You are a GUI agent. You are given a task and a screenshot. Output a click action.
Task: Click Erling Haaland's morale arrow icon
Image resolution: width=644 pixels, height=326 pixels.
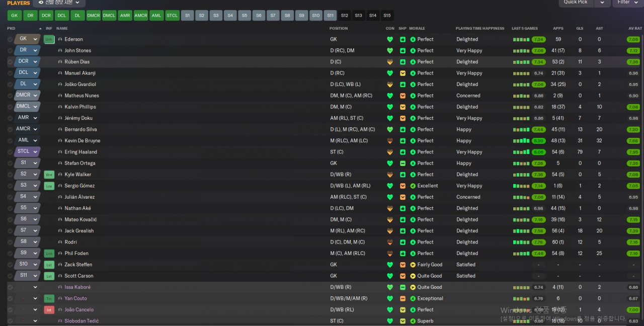pos(413,152)
